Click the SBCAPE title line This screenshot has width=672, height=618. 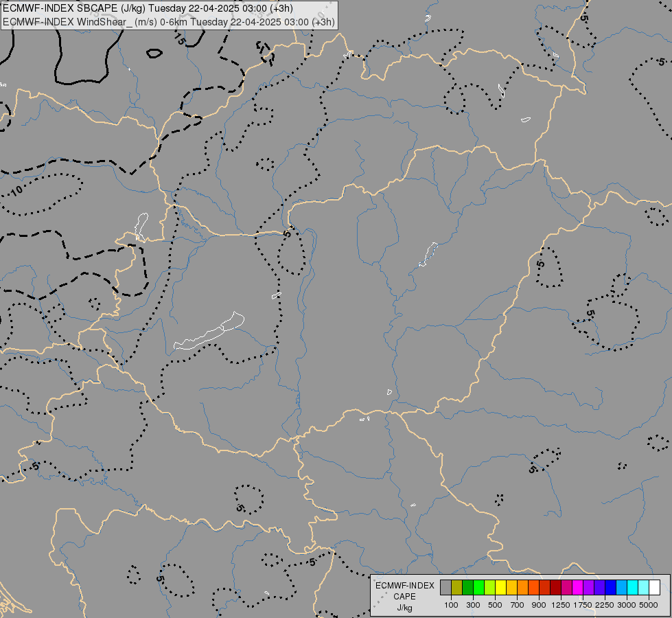(x=148, y=8)
